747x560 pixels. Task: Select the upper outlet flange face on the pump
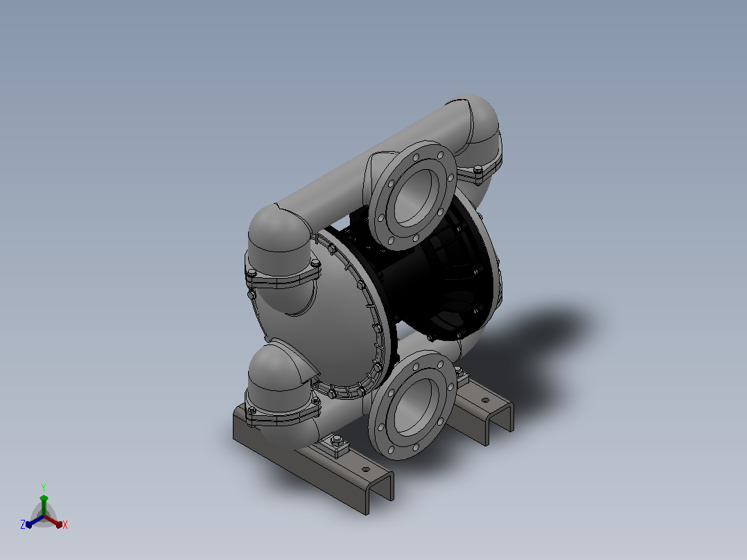tap(414, 195)
